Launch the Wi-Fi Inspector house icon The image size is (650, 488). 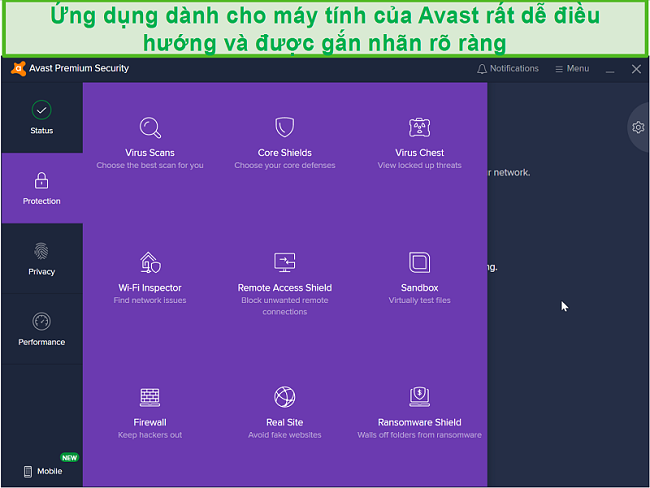(150, 262)
